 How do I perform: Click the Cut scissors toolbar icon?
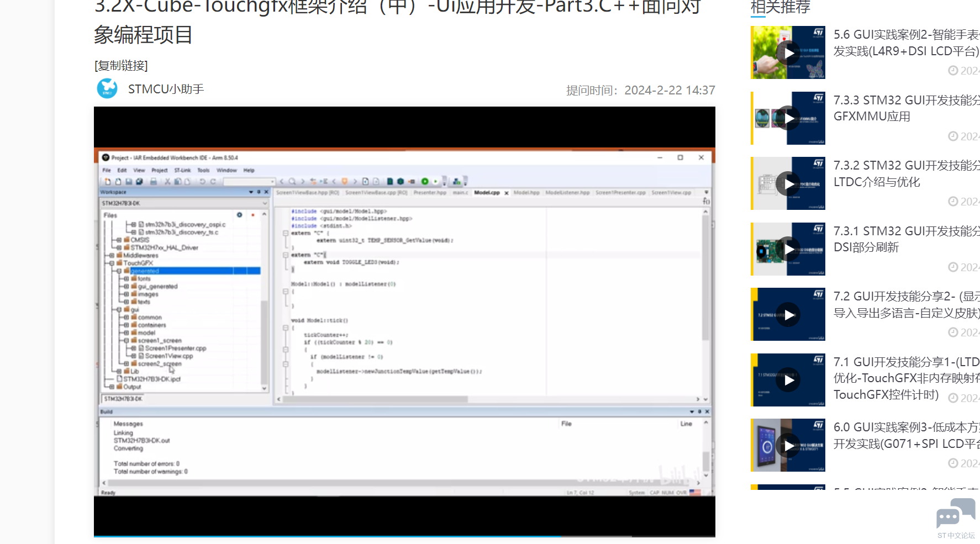click(167, 181)
